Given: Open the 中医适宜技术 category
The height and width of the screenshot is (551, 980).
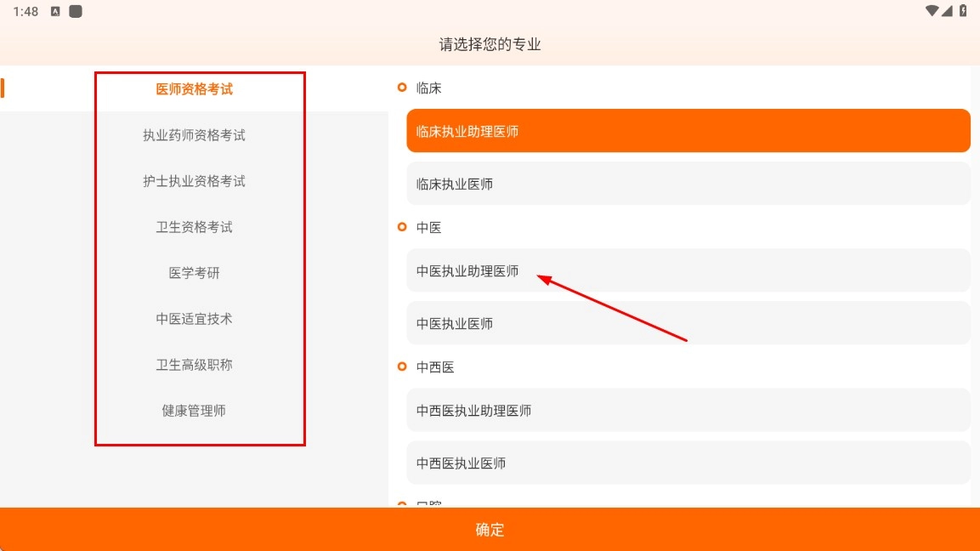Looking at the screenshot, I should tap(194, 319).
